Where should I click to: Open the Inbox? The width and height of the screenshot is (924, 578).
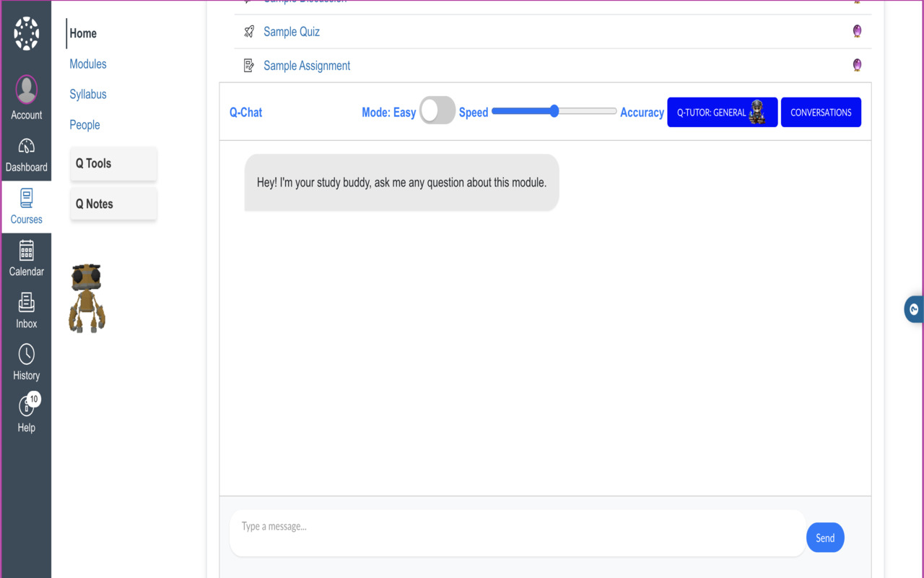pyautogui.click(x=27, y=311)
